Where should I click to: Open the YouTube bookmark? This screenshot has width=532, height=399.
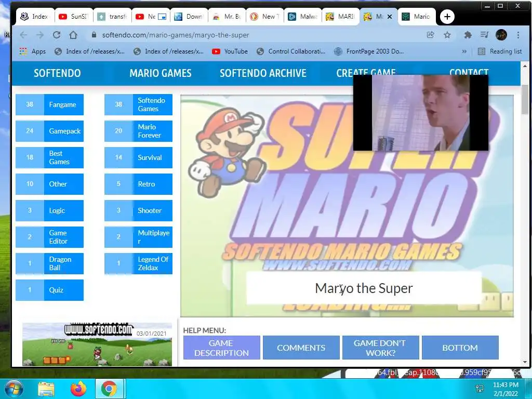[x=230, y=51]
